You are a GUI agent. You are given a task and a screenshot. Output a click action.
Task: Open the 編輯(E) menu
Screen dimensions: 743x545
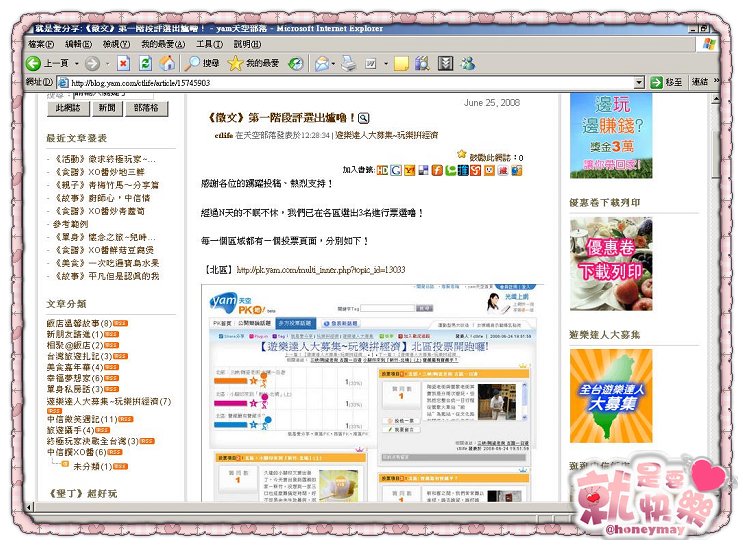tap(78, 44)
